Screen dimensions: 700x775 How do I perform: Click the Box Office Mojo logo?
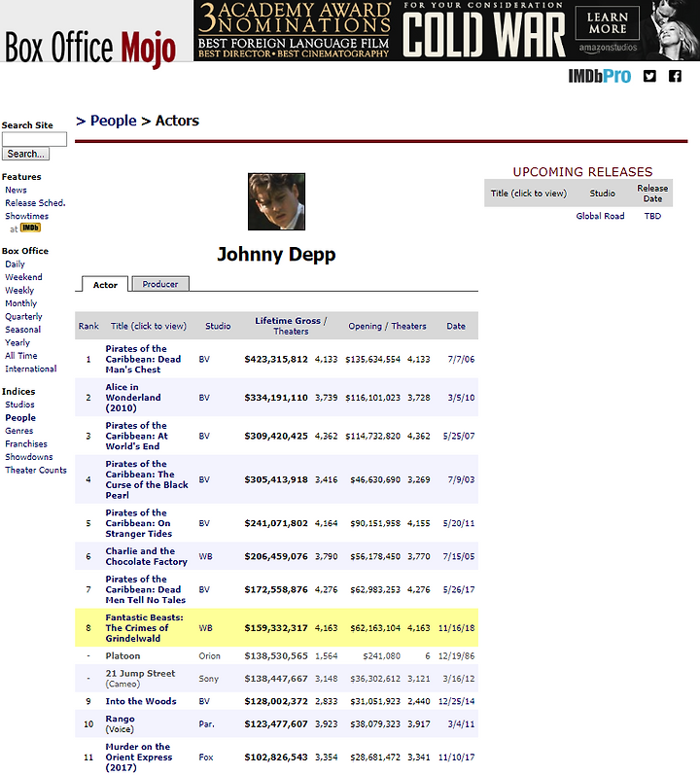tap(90, 49)
